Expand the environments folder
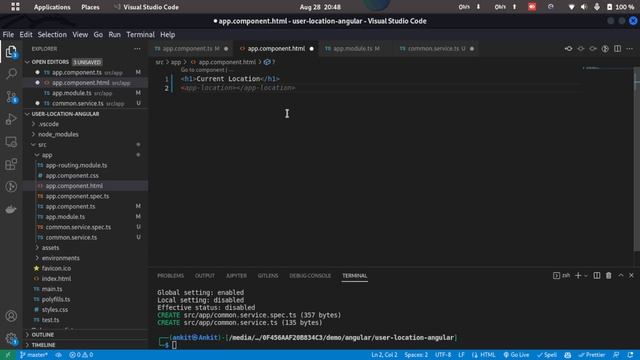The height and width of the screenshot is (360, 640). pos(60,258)
